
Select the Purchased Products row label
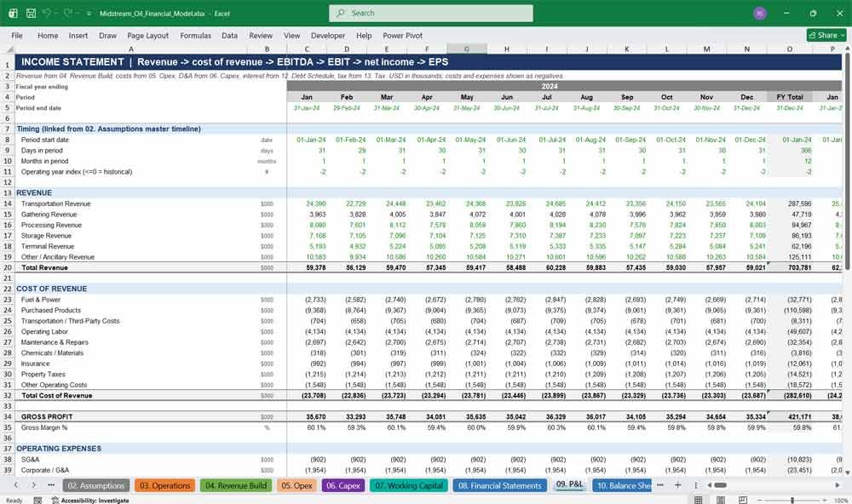coord(50,310)
